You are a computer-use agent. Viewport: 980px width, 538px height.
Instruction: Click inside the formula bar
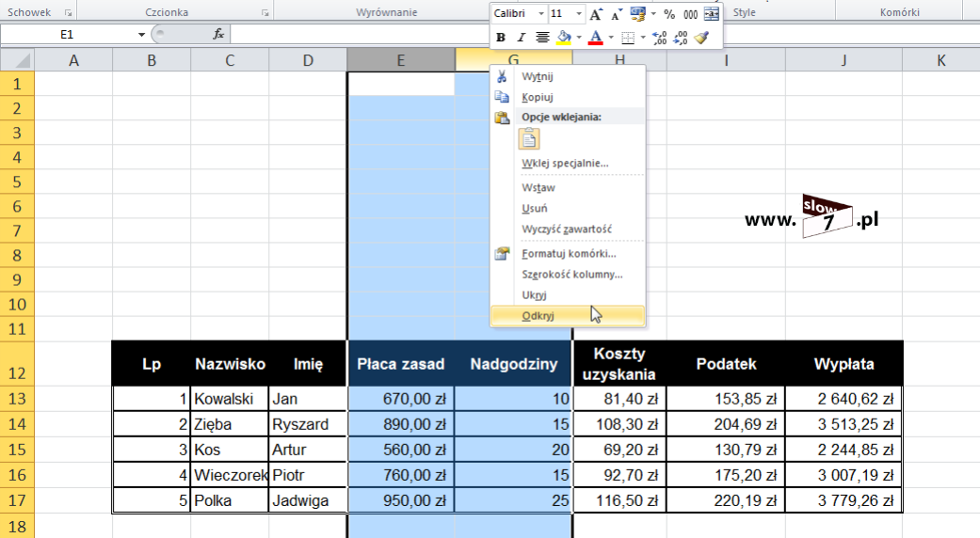pos(360,34)
